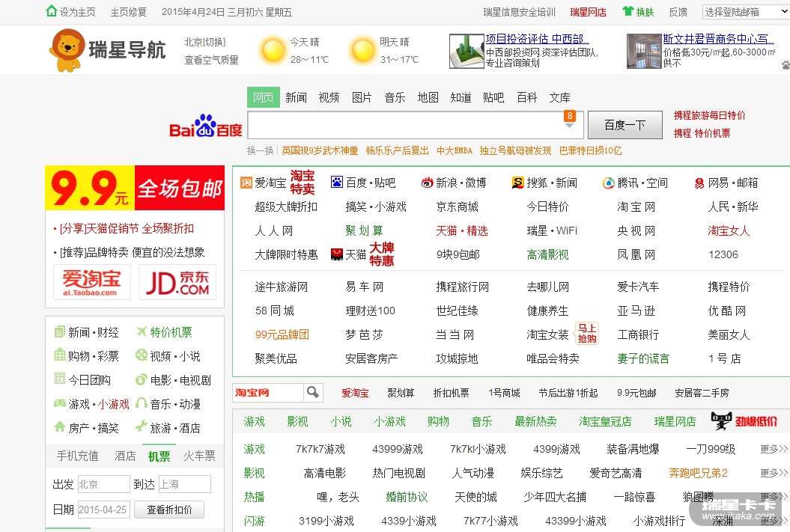
Task: Click today's sunny weather icon
Action: pyautogui.click(x=273, y=50)
